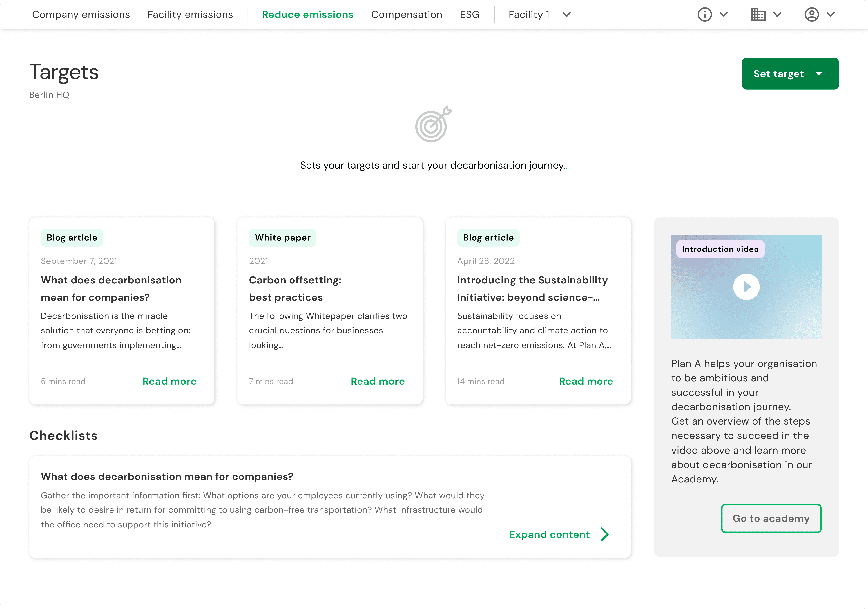This screenshot has height=609, width=868.
Task: Go to Facility emissions tab
Action: tap(190, 14)
